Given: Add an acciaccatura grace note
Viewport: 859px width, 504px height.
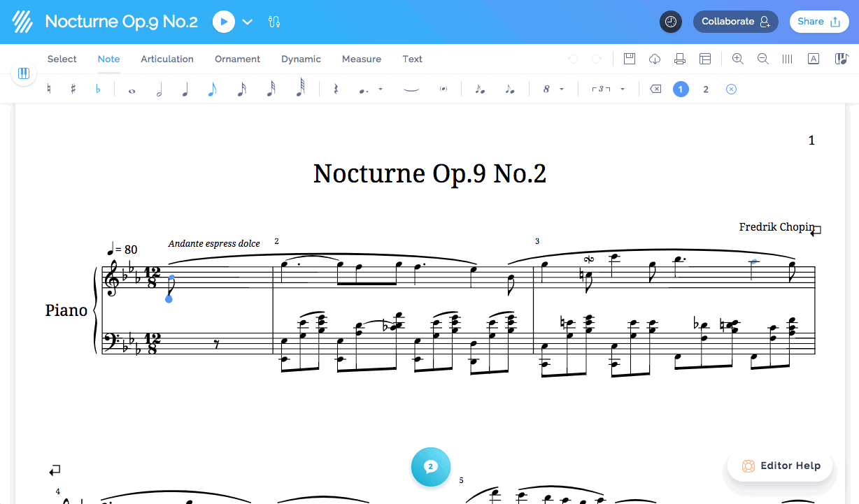Looking at the screenshot, I should tap(480, 89).
